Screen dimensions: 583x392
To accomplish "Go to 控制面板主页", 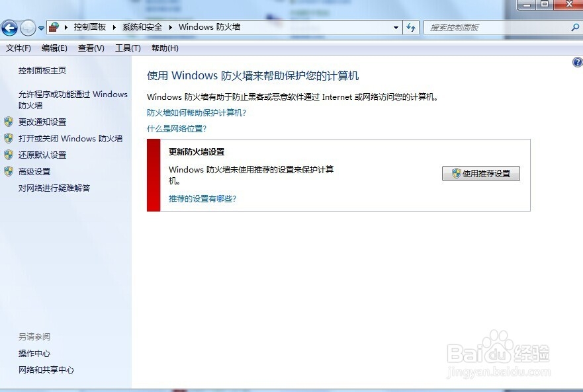I will [42, 71].
